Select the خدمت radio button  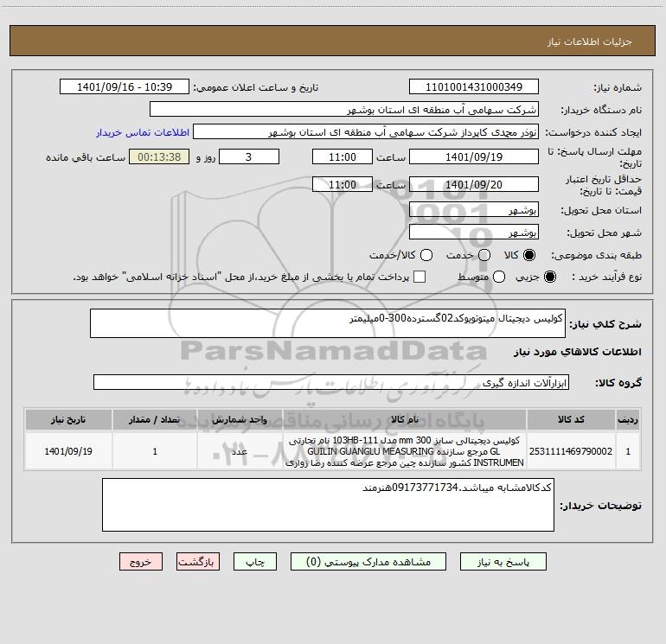coord(484,255)
